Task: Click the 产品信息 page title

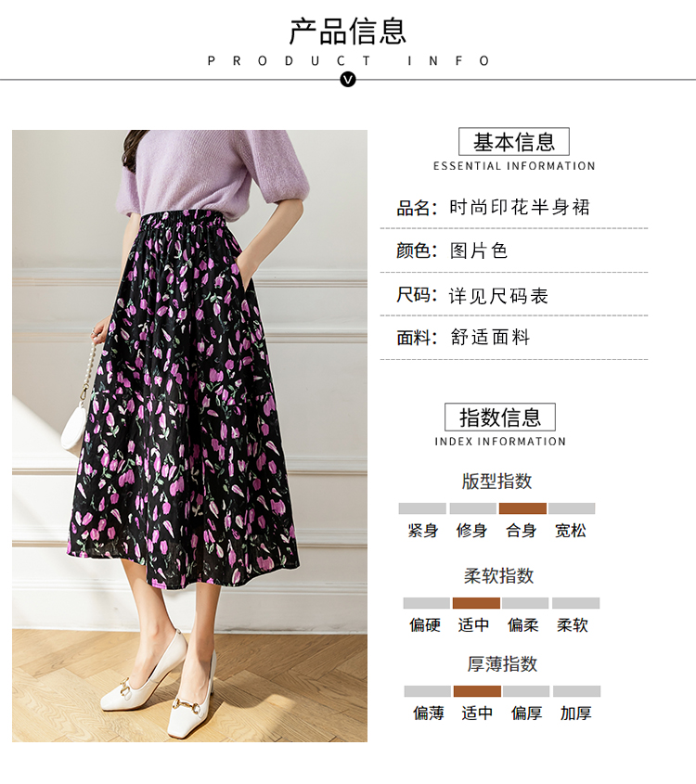Action: click(348, 31)
